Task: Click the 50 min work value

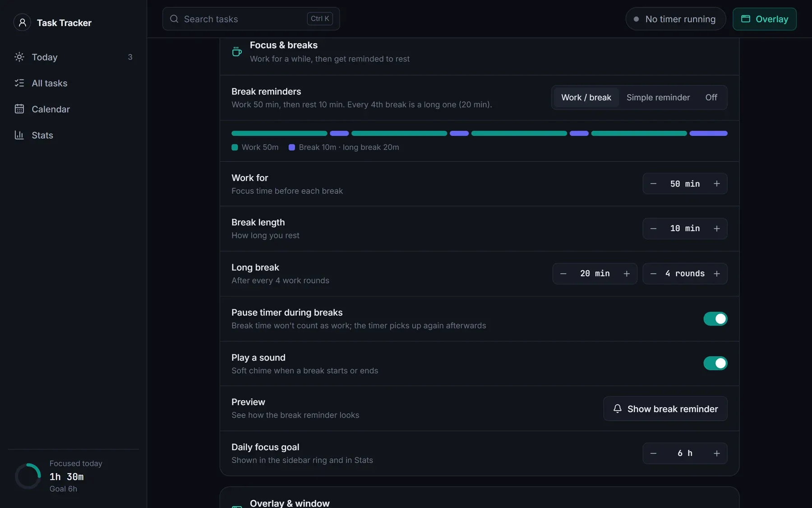Action: pos(685,184)
